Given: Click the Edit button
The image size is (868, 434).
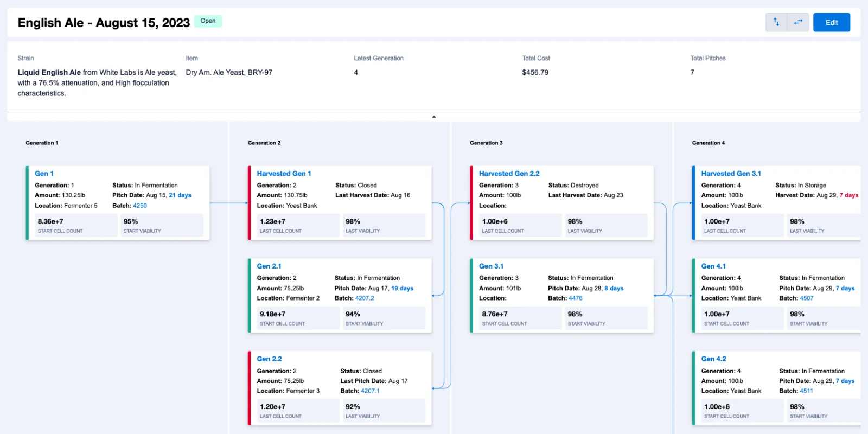Looking at the screenshot, I should pyautogui.click(x=831, y=22).
